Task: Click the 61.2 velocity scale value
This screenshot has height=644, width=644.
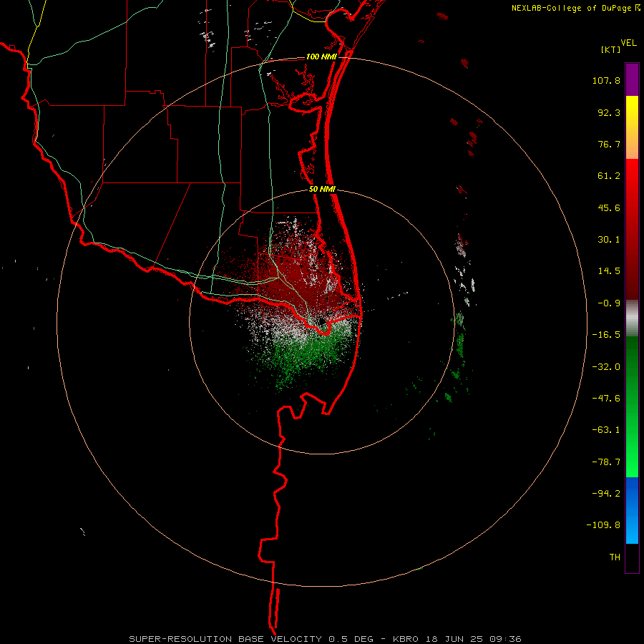Action: [609, 176]
